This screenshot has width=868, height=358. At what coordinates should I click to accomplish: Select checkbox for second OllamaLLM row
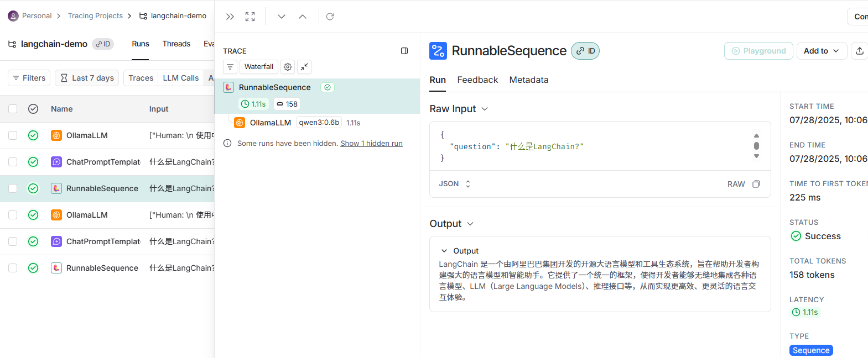[13, 215]
